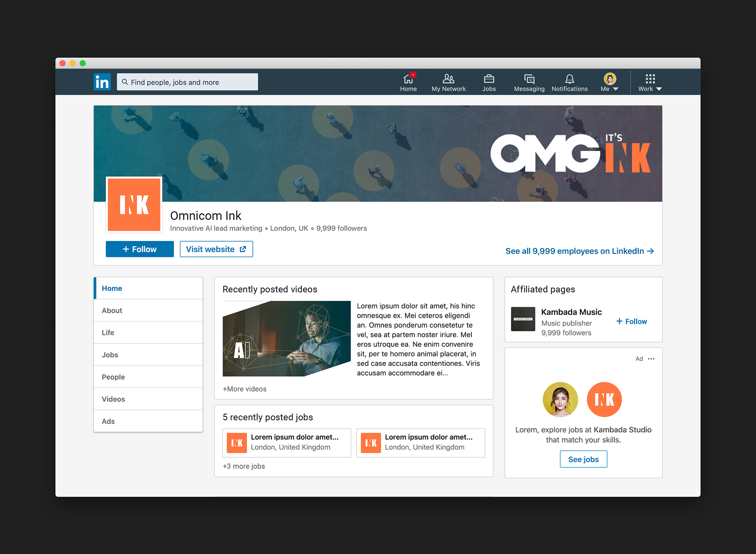Screen dimensions: 756x554
Task: Open Visit website external link button
Action: point(216,249)
